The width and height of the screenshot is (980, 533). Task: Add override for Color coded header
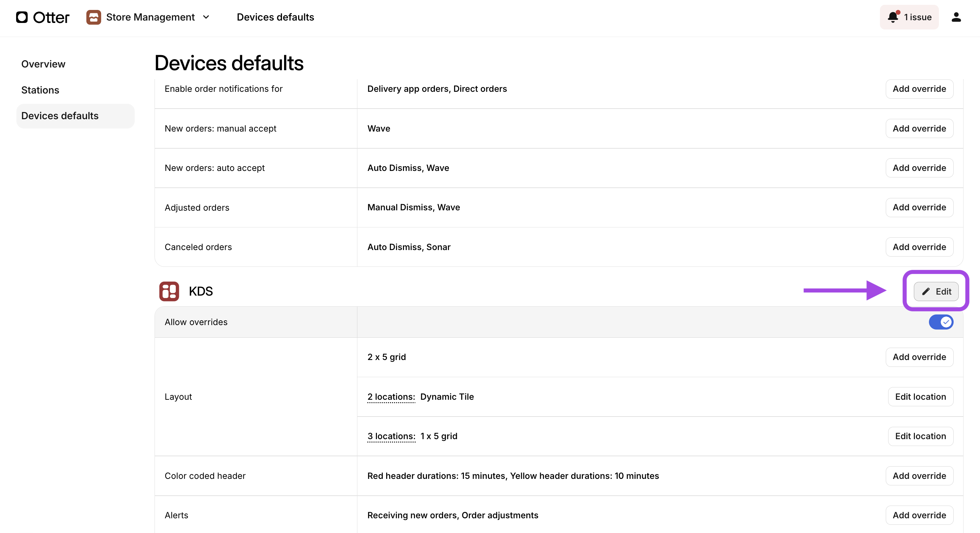click(919, 475)
